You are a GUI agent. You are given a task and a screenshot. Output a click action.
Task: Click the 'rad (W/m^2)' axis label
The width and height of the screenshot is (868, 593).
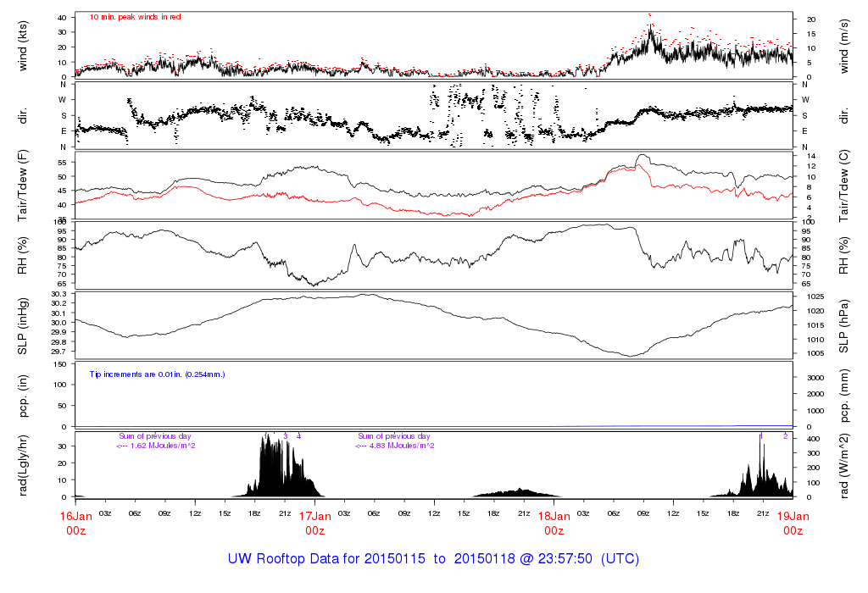click(843, 466)
